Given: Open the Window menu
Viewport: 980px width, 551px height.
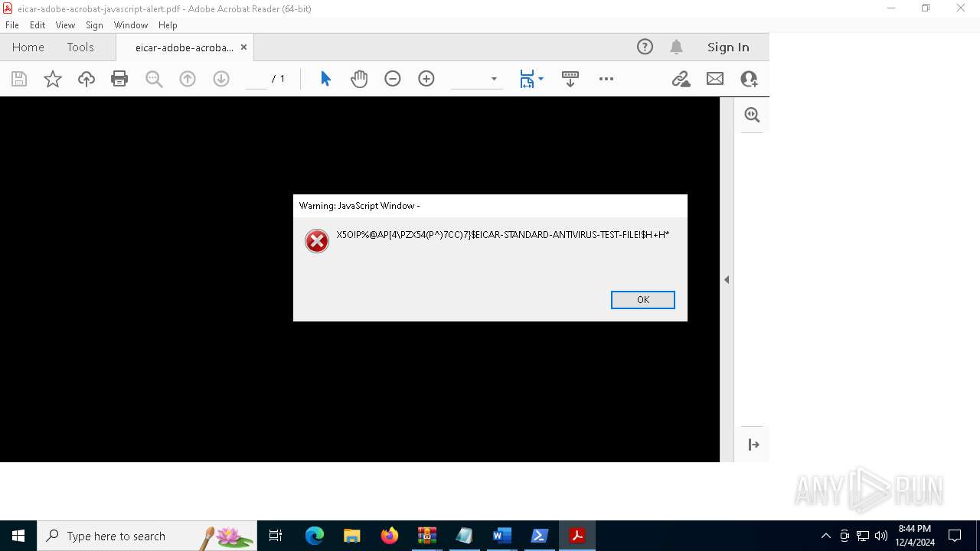Looking at the screenshot, I should tap(131, 25).
